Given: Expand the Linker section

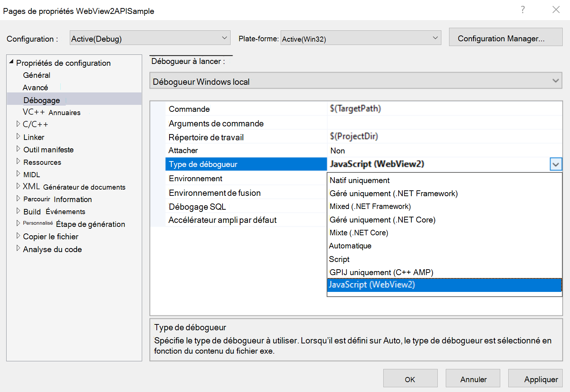Looking at the screenshot, I should pyautogui.click(x=19, y=137).
